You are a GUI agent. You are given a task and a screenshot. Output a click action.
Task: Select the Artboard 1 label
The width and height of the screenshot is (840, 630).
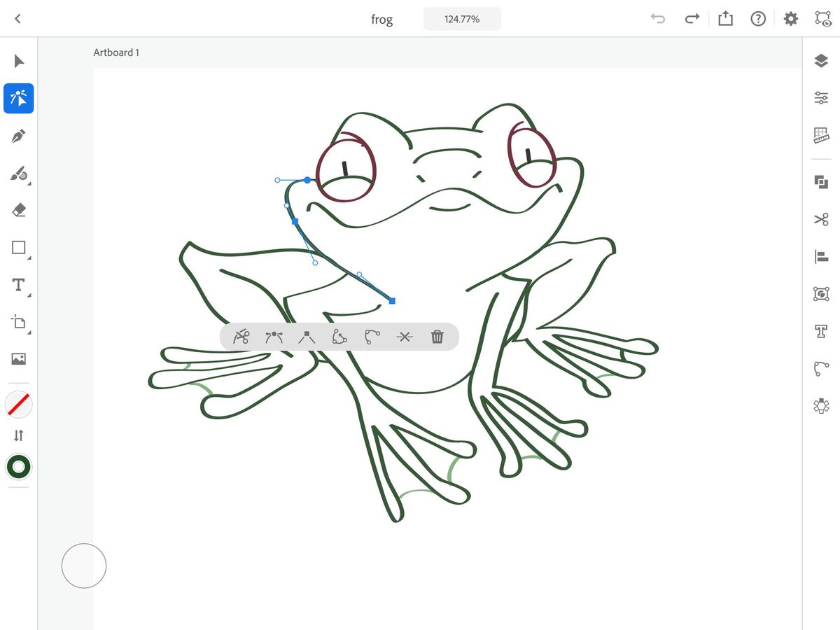[116, 52]
